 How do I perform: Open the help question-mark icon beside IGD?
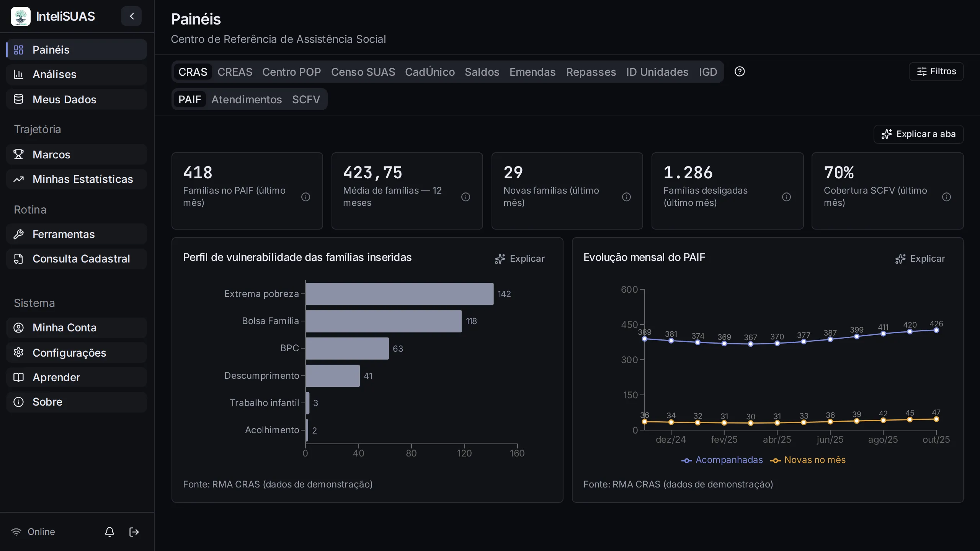click(x=740, y=72)
